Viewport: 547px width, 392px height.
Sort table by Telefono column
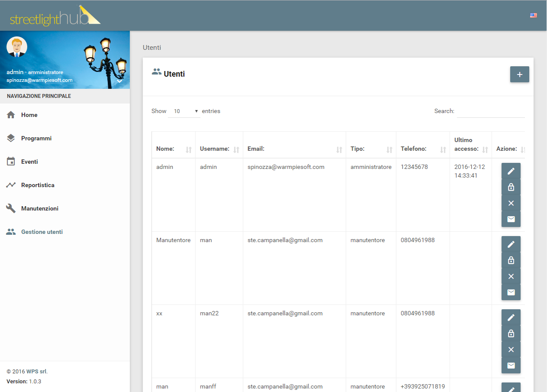coord(423,145)
